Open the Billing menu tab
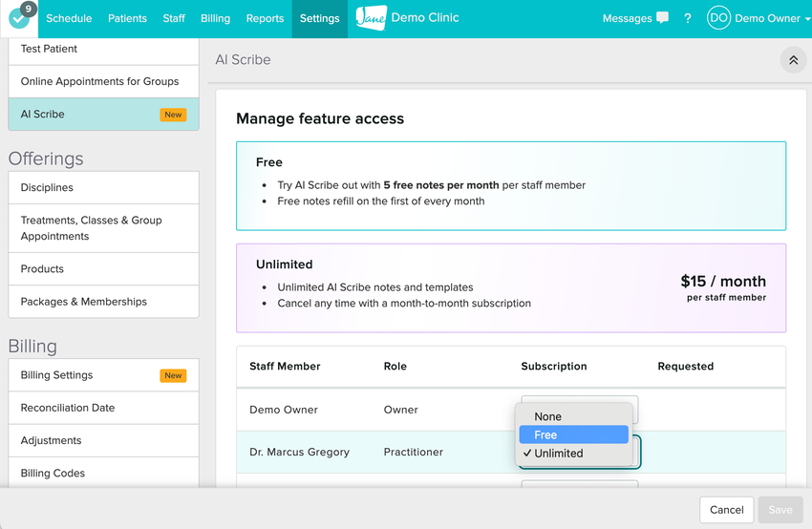The height and width of the screenshot is (529, 812). coord(215,18)
